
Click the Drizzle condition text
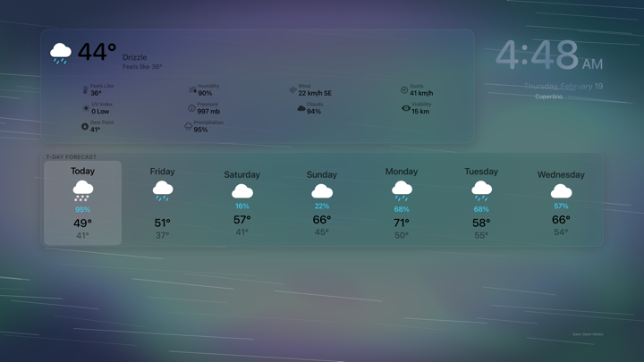pyautogui.click(x=135, y=57)
